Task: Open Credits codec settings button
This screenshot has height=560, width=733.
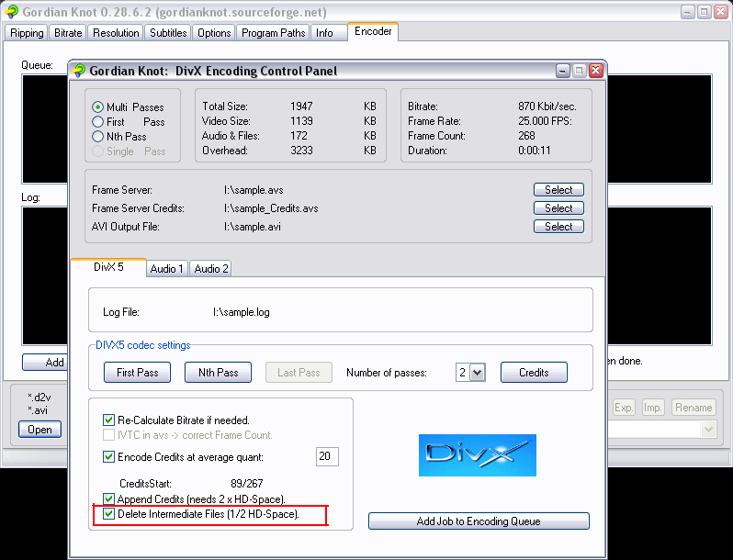Action: tap(534, 372)
